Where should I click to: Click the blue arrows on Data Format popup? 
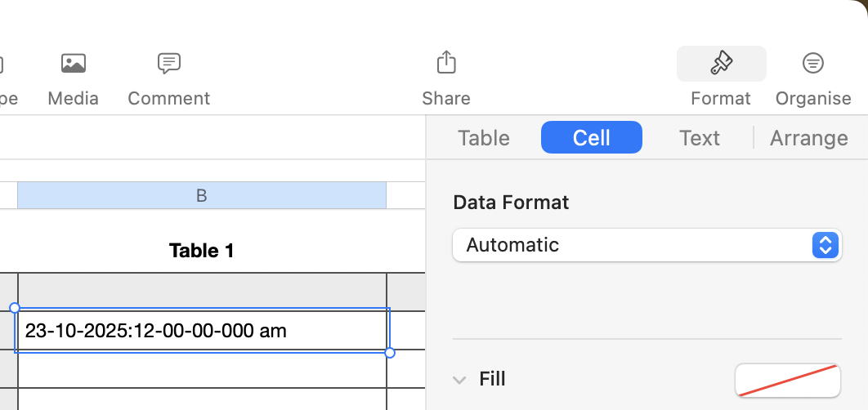(825, 245)
